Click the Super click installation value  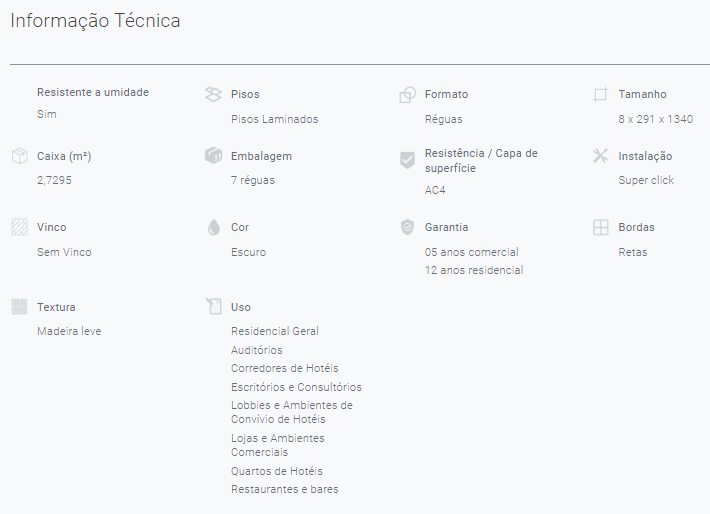(646, 180)
